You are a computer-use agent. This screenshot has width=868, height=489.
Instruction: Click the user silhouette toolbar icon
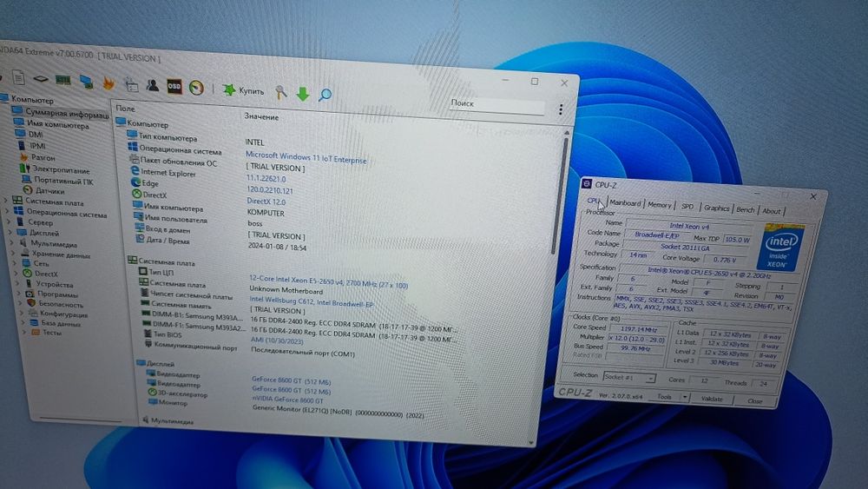(152, 85)
